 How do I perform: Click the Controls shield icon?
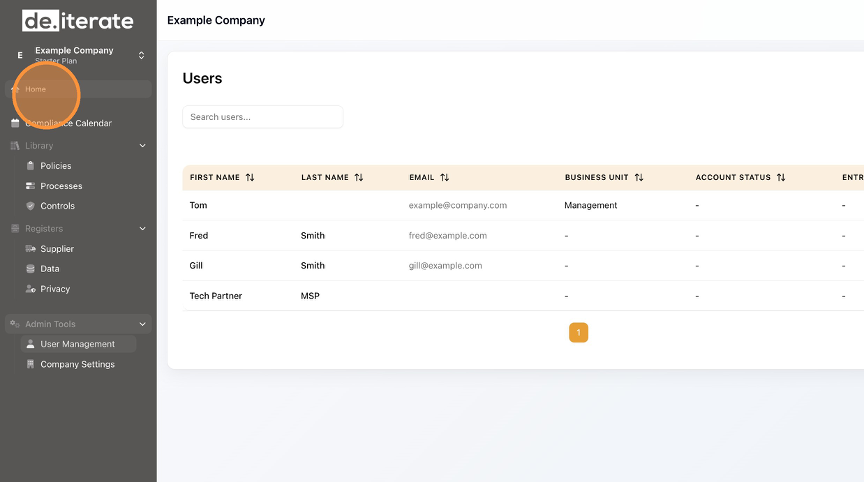pos(30,206)
